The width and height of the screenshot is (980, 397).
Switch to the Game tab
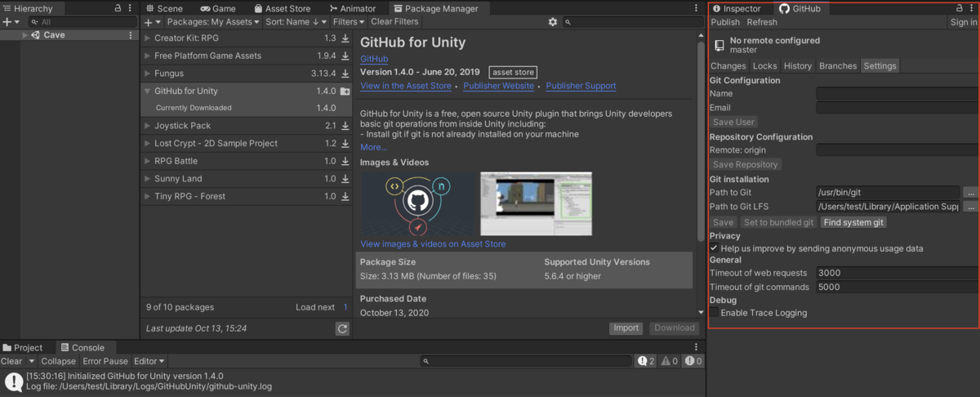(217, 8)
